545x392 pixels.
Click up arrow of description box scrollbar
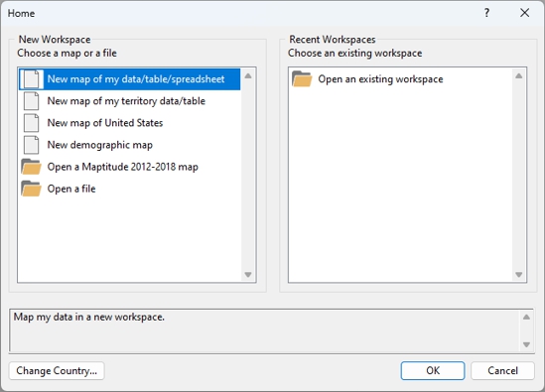point(526,317)
